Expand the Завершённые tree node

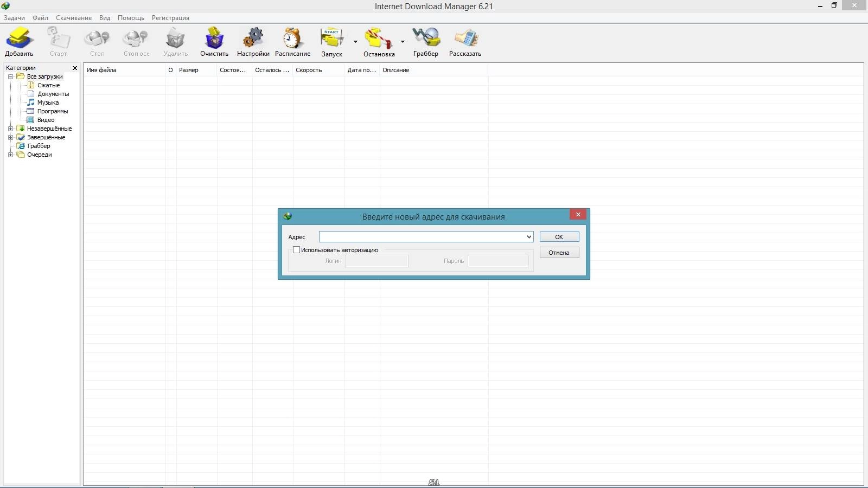(10, 137)
